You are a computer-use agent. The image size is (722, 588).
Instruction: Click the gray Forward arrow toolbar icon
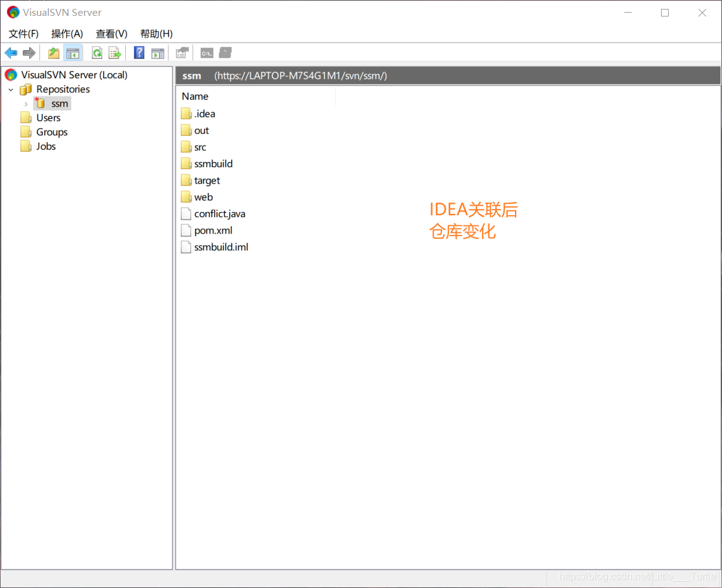click(x=29, y=53)
